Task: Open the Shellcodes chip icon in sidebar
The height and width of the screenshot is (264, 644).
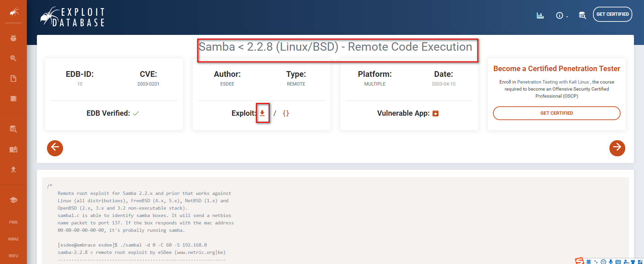Action: [13, 99]
